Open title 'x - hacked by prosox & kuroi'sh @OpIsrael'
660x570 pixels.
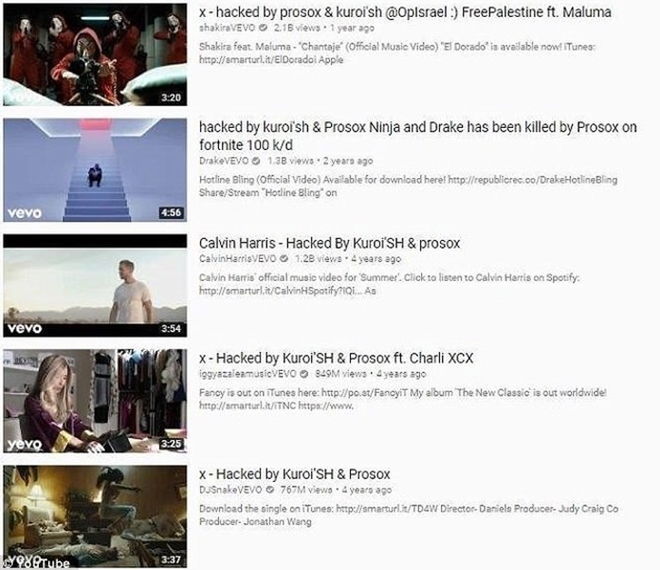(405, 13)
